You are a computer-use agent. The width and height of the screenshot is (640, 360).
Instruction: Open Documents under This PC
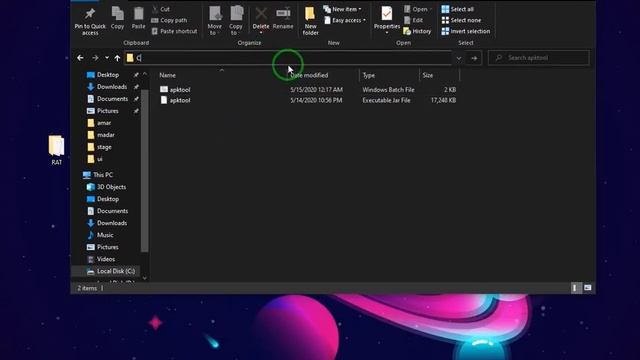coord(112,211)
